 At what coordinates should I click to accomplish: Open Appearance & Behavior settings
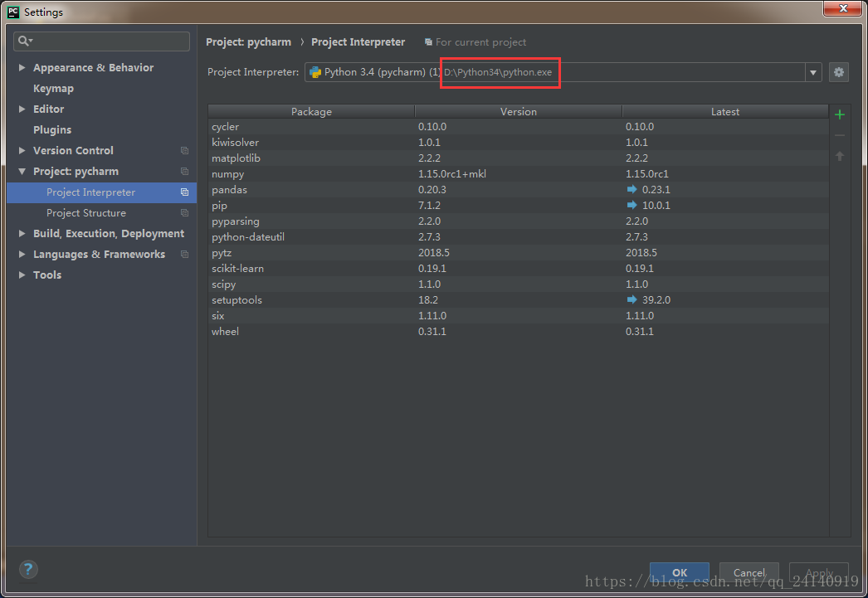coord(93,67)
